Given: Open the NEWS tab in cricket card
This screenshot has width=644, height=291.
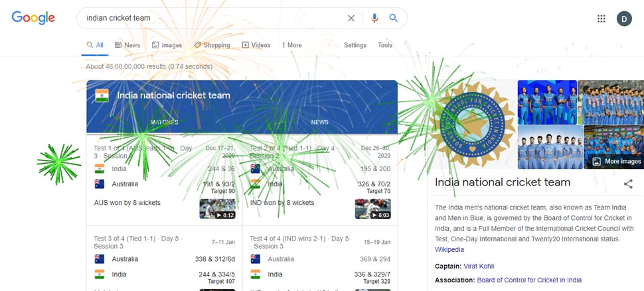Looking at the screenshot, I should (x=319, y=122).
